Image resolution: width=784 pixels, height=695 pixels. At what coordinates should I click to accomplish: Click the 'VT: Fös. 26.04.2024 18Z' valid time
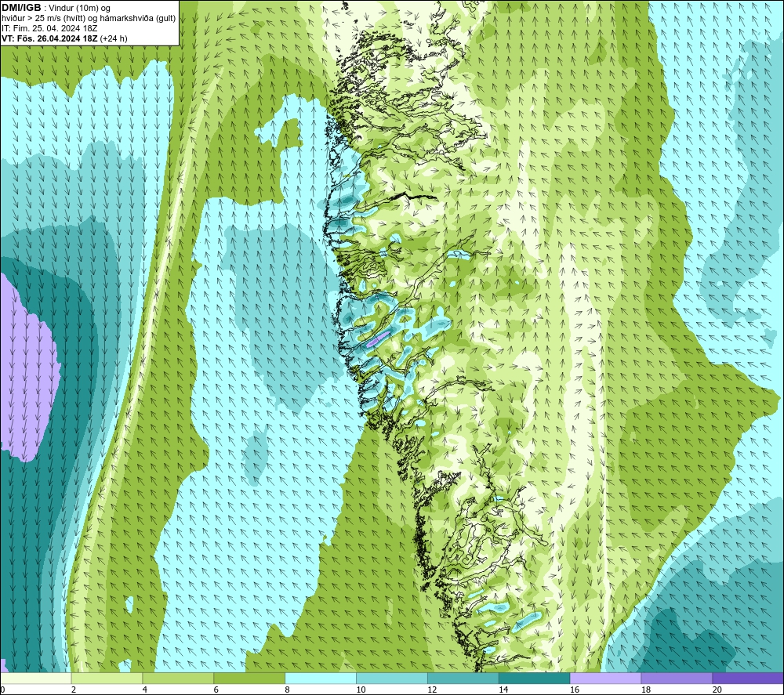coord(49,38)
